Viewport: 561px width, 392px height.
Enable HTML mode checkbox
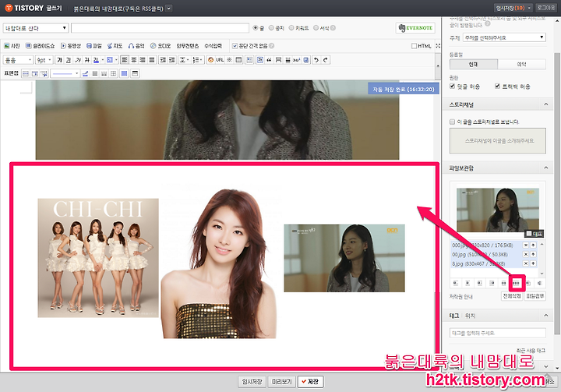click(414, 46)
